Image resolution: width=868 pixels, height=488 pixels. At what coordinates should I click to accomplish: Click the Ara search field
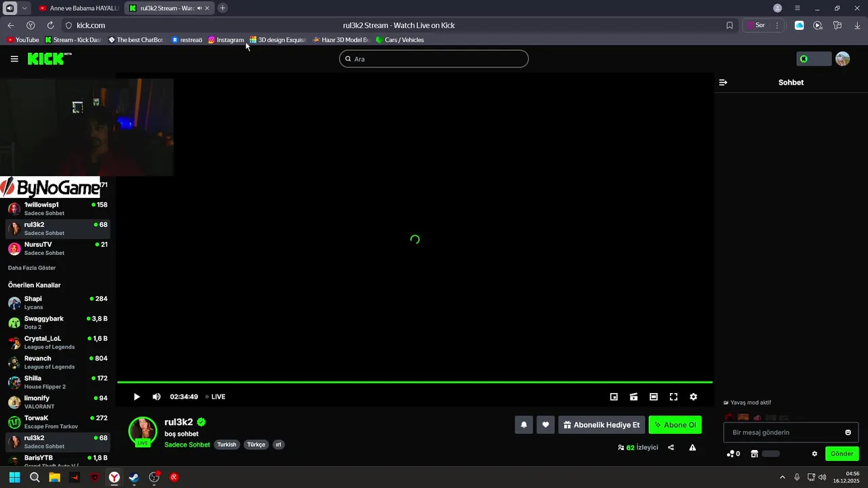(x=434, y=59)
